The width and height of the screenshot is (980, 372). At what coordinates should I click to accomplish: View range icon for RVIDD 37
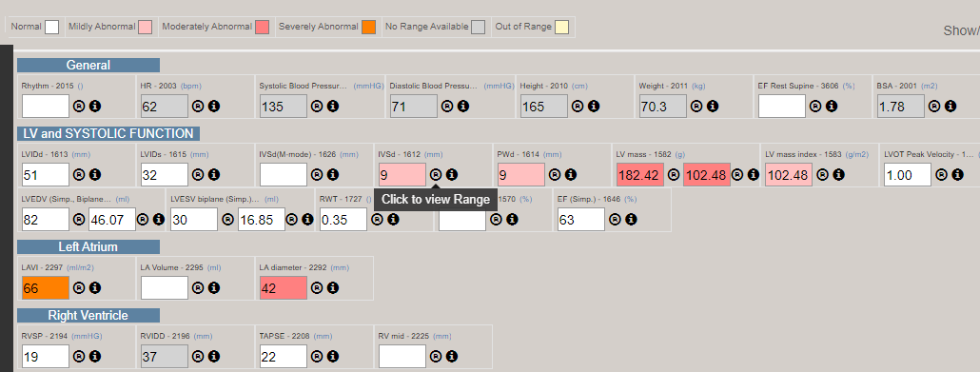[198, 357]
